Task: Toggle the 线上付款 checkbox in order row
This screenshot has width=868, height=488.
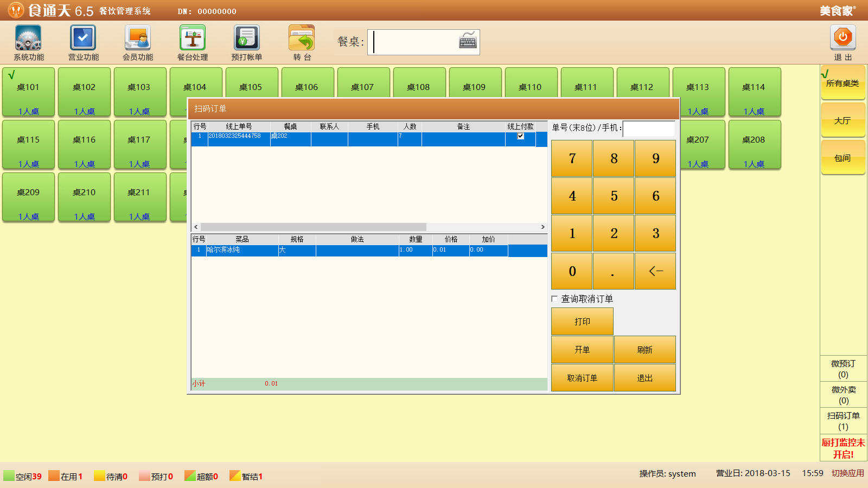Action: click(521, 136)
